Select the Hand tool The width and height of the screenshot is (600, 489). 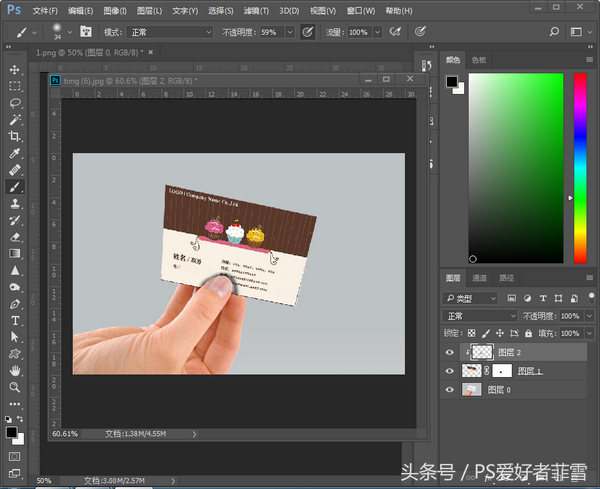(15, 370)
